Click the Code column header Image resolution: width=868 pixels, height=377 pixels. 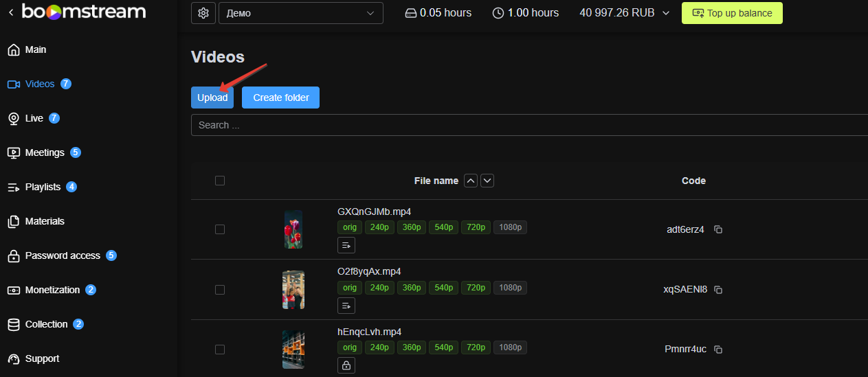click(693, 181)
